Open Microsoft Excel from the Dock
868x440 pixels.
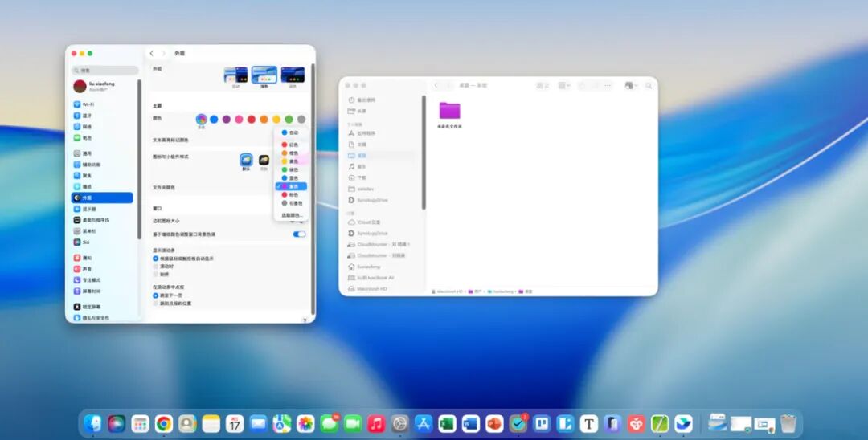coord(447,424)
